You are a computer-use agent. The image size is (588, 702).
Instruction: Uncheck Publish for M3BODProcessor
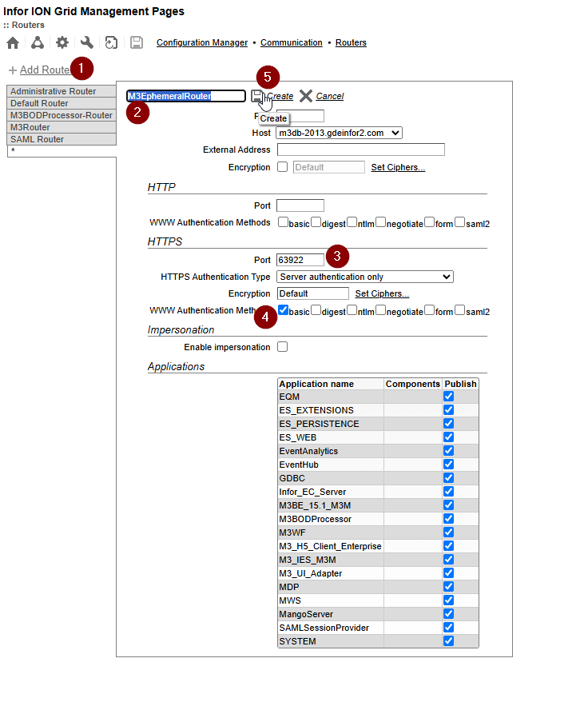[x=449, y=518]
